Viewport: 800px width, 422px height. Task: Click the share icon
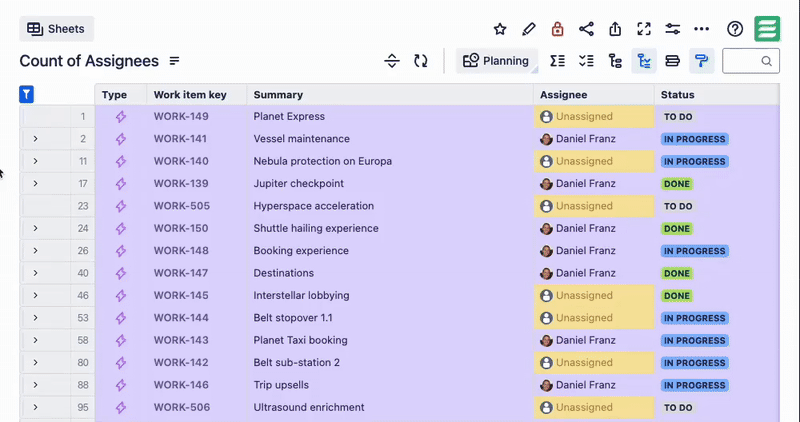click(586, 29)
